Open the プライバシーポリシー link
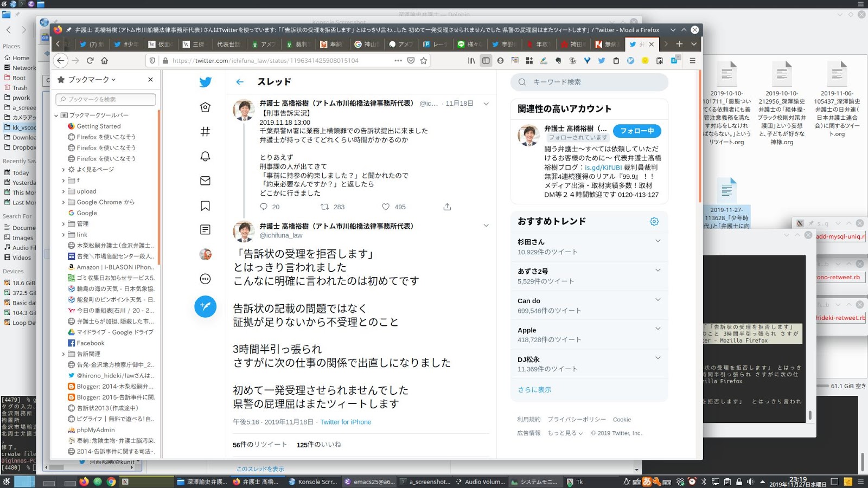Image resolution: width=868 pixels, height=488 pixels. tap(577, 419)
